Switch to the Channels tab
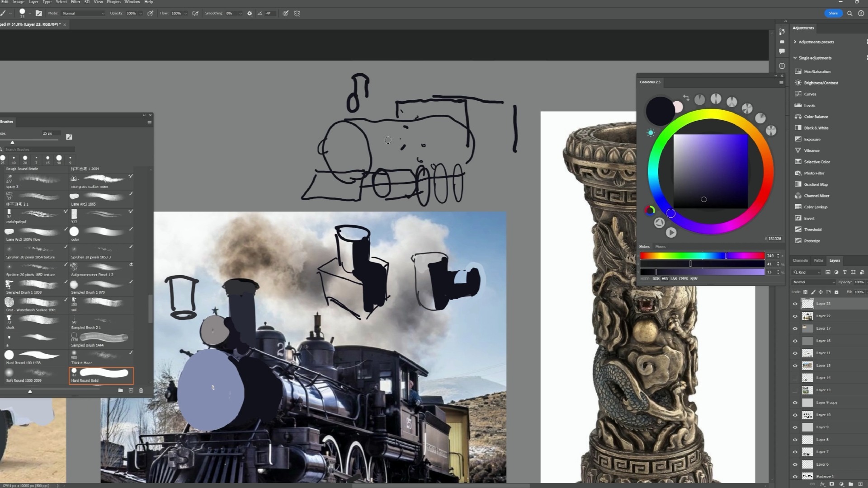 (800, 260)
